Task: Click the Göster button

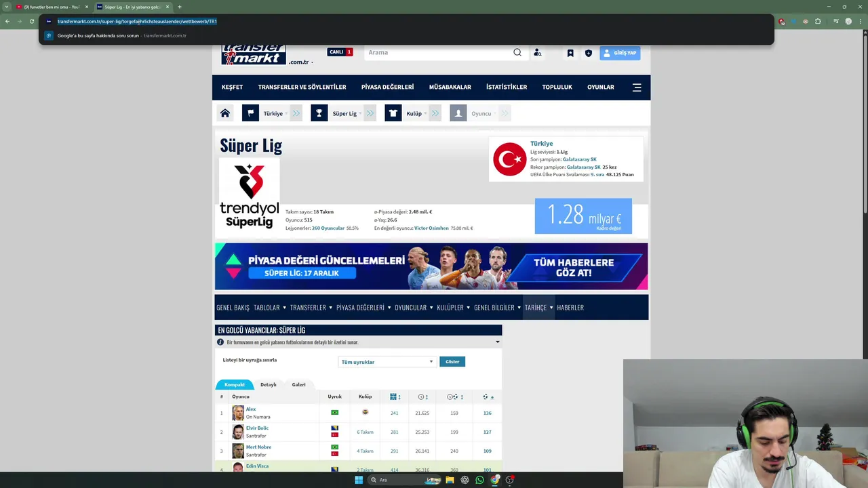Action: [452, 362]
